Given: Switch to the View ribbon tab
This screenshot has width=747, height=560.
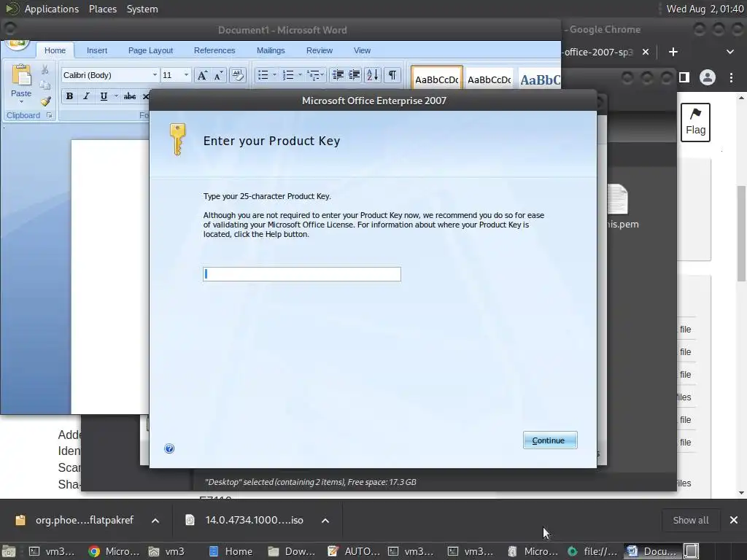Looking at the screenshot, I should pyautogui.click(x=362, y=50).
